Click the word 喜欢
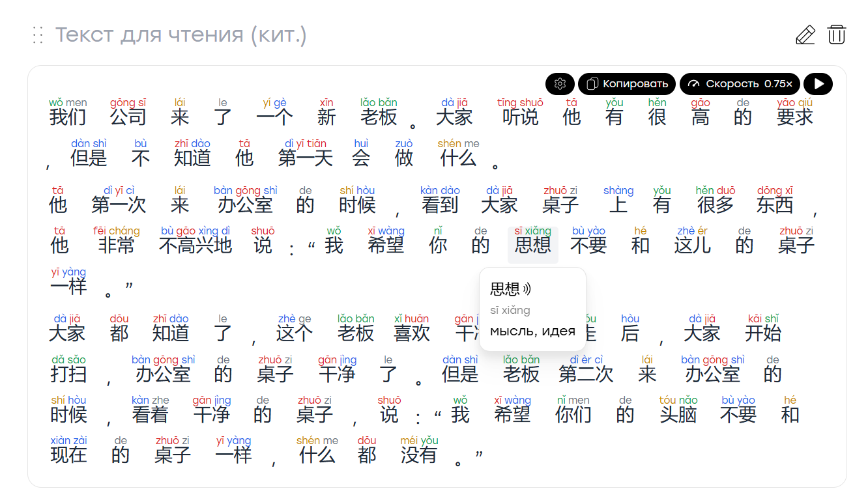 point(412,333)
